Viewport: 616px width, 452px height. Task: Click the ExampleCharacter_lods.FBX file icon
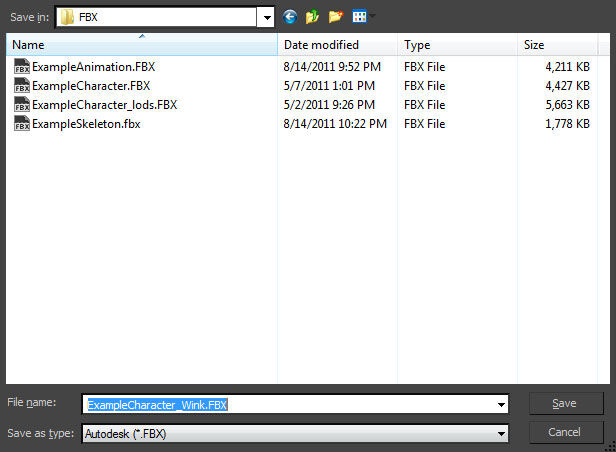click(x=22, y=104)
